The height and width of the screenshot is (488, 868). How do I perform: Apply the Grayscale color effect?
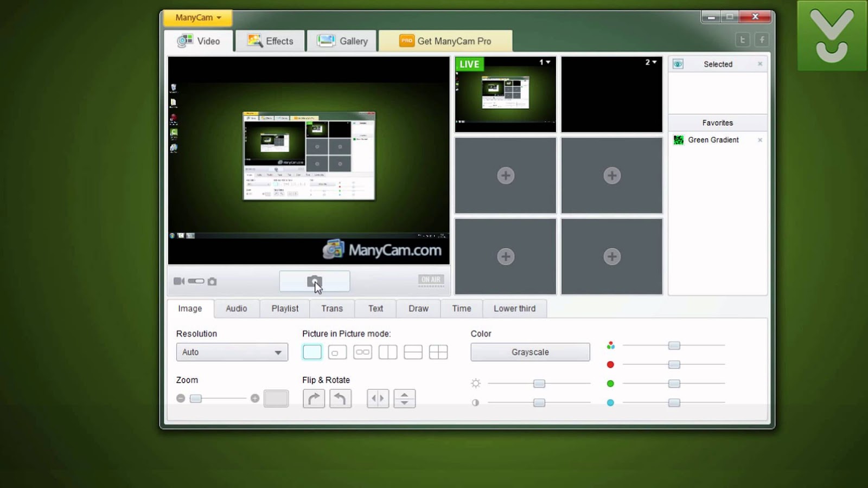point(529,351)
